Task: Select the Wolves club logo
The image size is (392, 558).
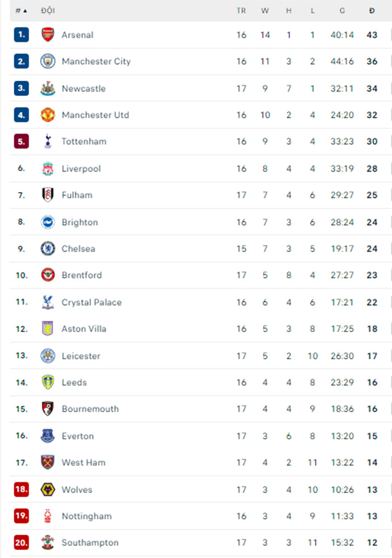Action: pos(48,489)
